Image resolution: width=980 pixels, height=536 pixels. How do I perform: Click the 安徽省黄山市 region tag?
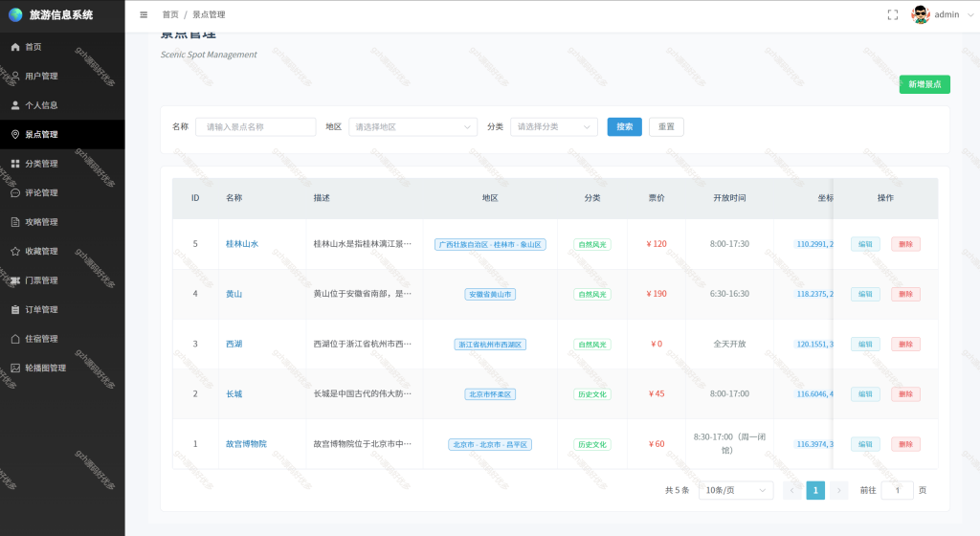point(490,294)
